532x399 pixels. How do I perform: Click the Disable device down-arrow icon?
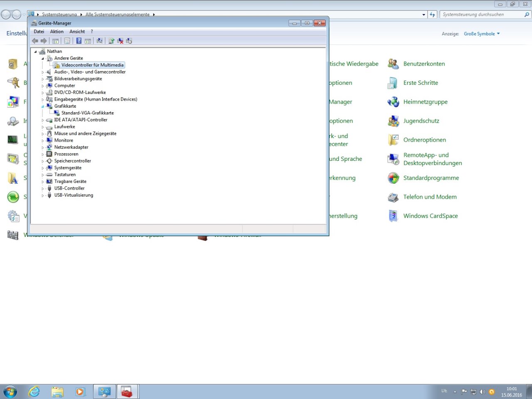pyautogui.click(x=129, y=41)
